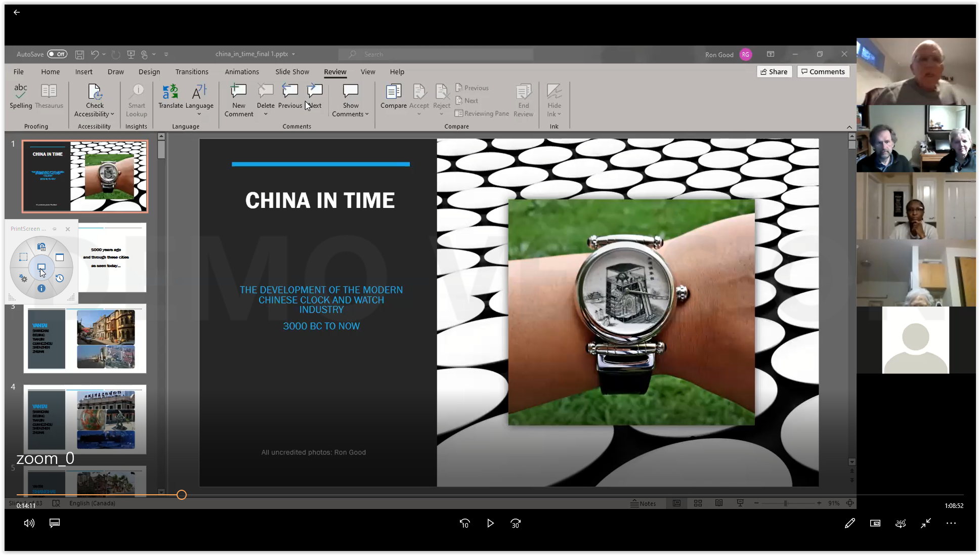This screenshot has width=980, height=555.
Task: Play the paused video
Action: pos(490,524)
